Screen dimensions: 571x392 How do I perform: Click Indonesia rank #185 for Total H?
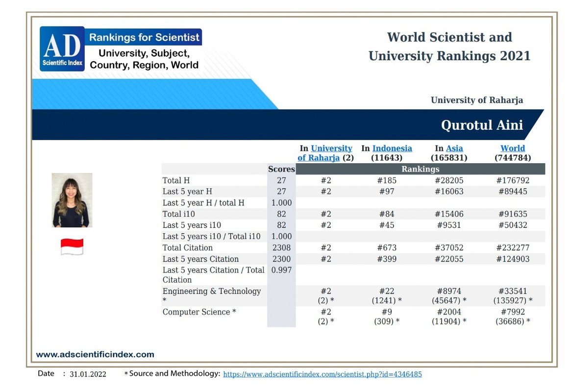point(387,180)
